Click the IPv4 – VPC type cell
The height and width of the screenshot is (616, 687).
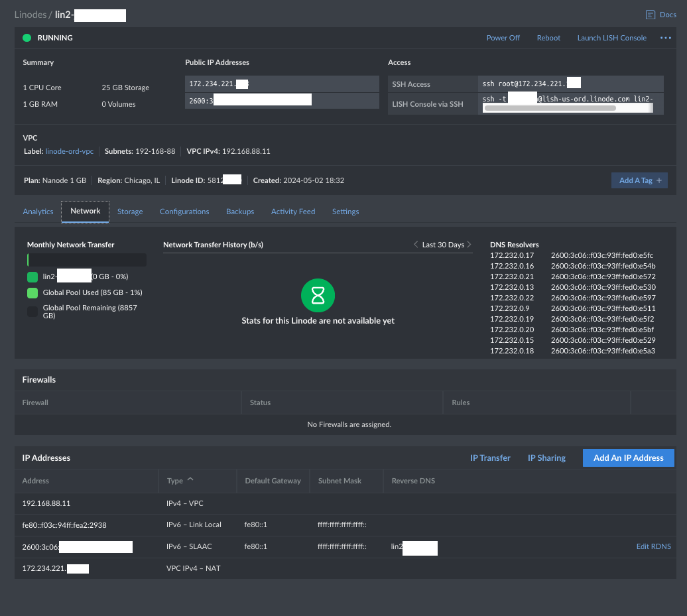click(184, 503)
